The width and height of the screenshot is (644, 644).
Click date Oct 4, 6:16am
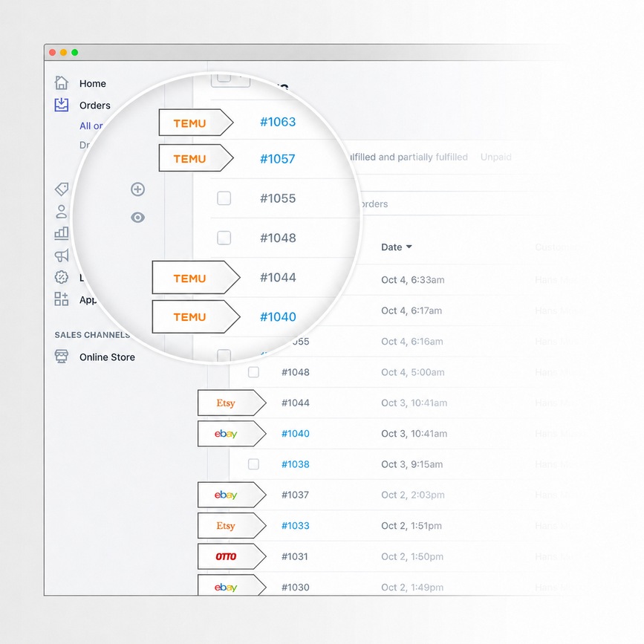click(412, 341)
